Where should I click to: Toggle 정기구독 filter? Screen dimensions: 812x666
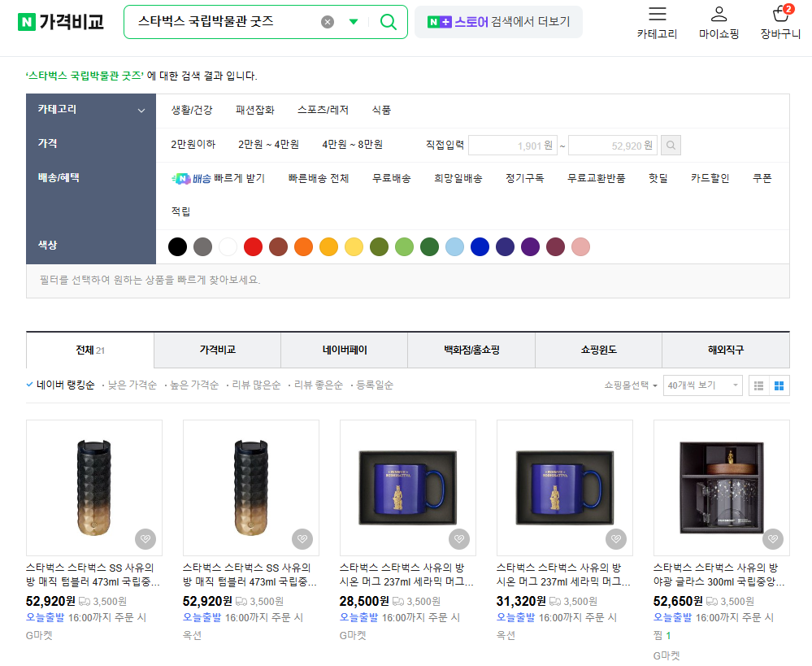tap(524, 178)
